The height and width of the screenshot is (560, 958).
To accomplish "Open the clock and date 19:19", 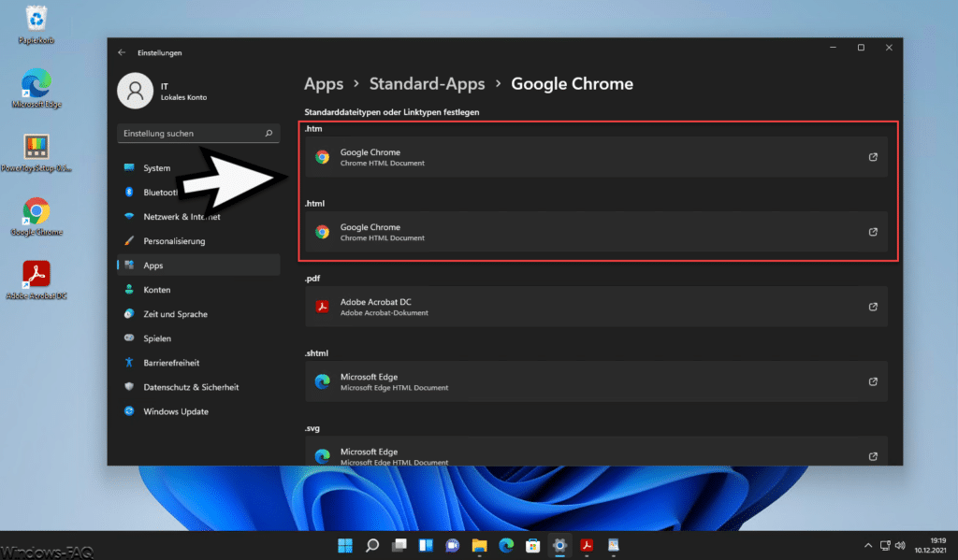I will point(931,545).
